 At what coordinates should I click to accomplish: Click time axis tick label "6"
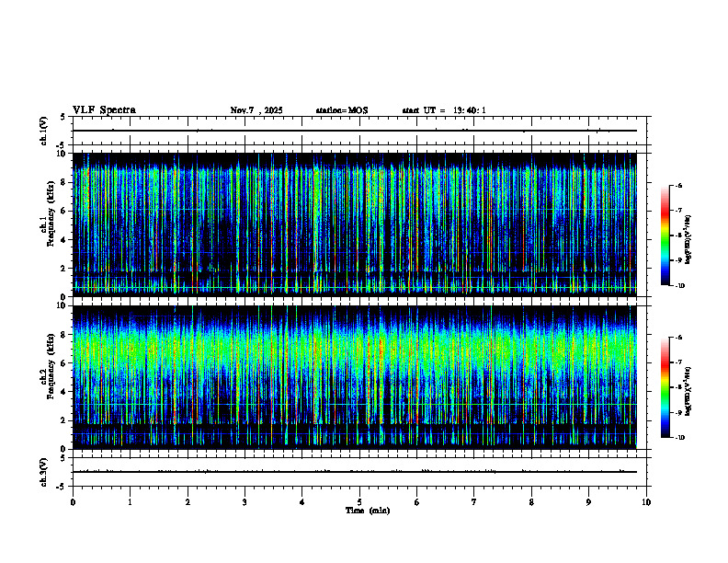click(x=417, y=502)
